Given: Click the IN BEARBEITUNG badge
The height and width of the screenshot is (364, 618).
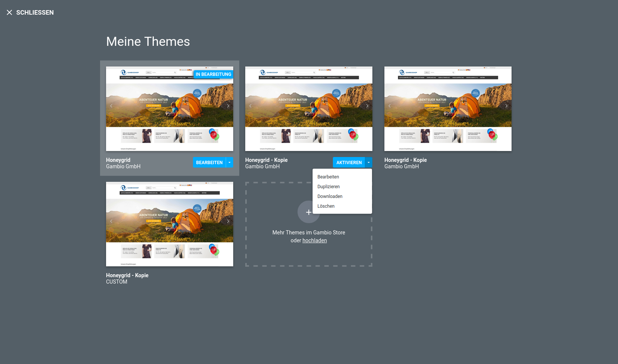Looking at the screenshot, I should pyautogui.click(x=213, y=74).
